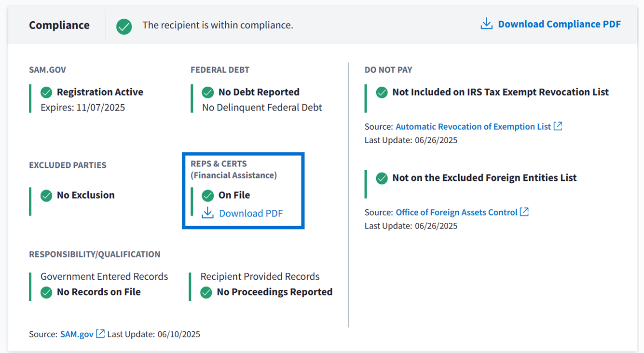Viewport: 644px width, 353px height.
Task: Click the No Proceedings Reported checkmark
Action: pyautogui.click(x=206, y=292)
